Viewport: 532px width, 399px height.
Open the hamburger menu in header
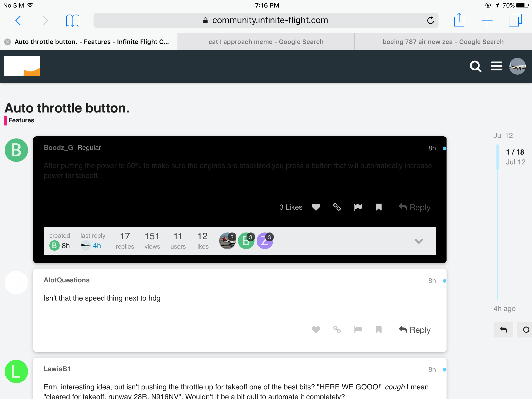point(496,66)
